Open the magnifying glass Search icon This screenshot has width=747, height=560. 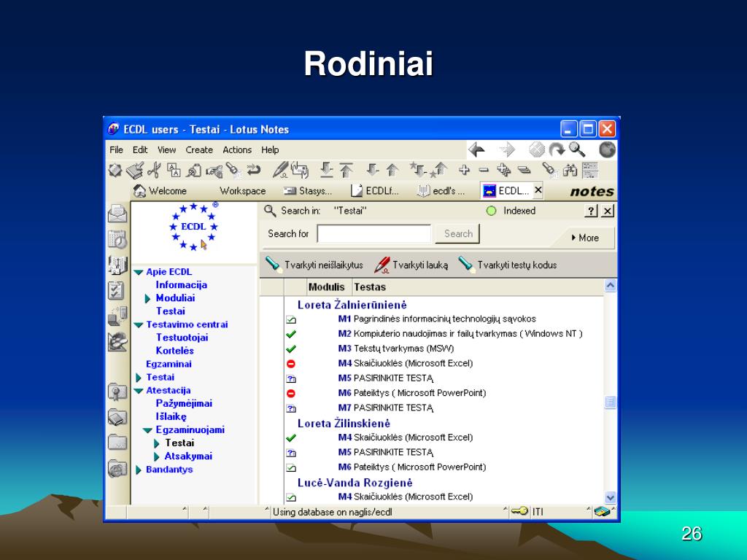click(x=576, y=149)
